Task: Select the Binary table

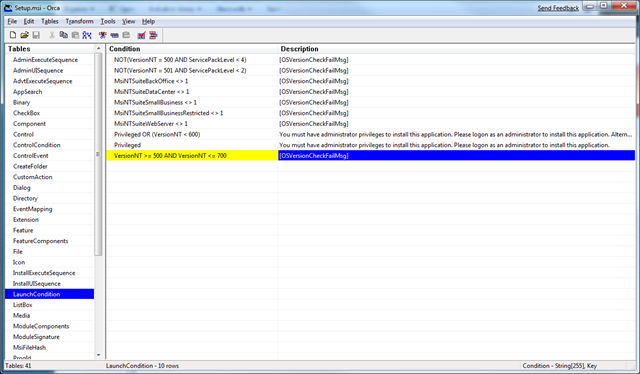Action: point(21,102)
